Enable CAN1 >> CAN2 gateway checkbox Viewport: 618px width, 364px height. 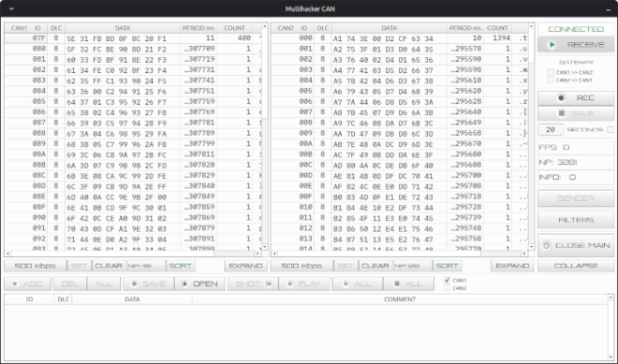click(x=551, y=72)
